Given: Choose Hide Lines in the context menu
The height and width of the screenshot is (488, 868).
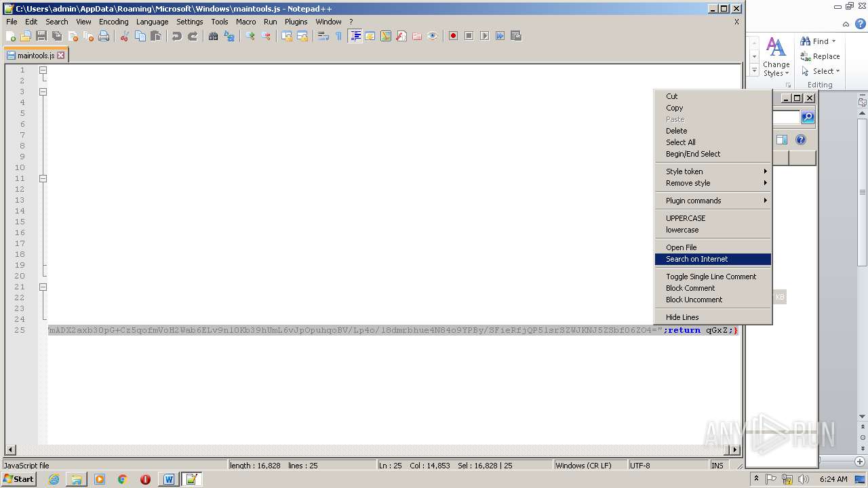Looking at the screenshot, I should 713,317.
